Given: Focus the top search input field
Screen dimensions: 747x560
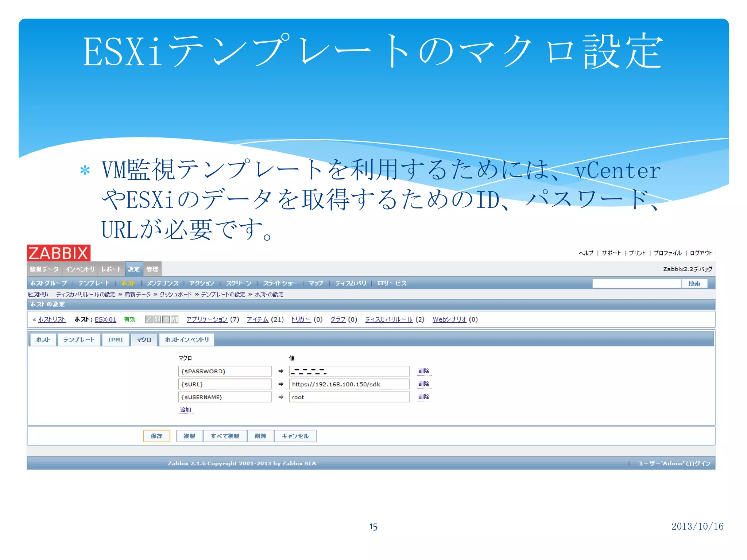Looking at the screenshot, I should [x=636, y=283].
